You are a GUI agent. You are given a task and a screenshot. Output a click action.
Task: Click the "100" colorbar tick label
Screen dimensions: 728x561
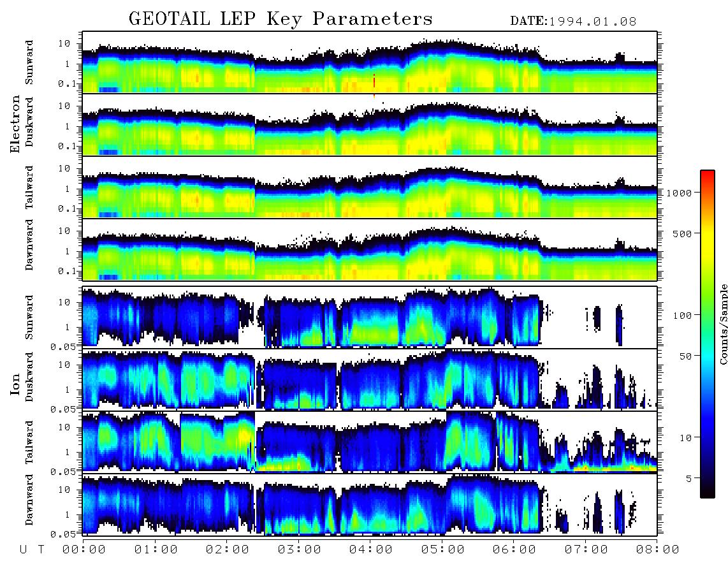click(683, 316)
